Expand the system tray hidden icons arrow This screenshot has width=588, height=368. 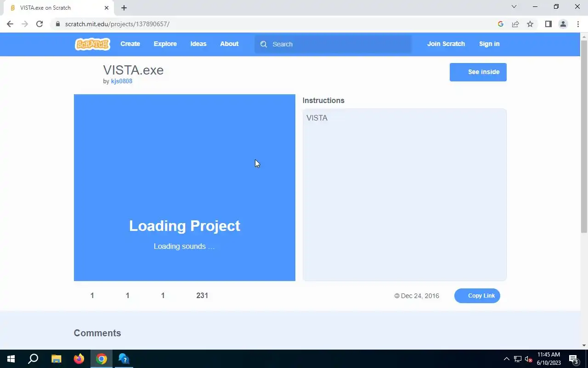click(507, 359)
